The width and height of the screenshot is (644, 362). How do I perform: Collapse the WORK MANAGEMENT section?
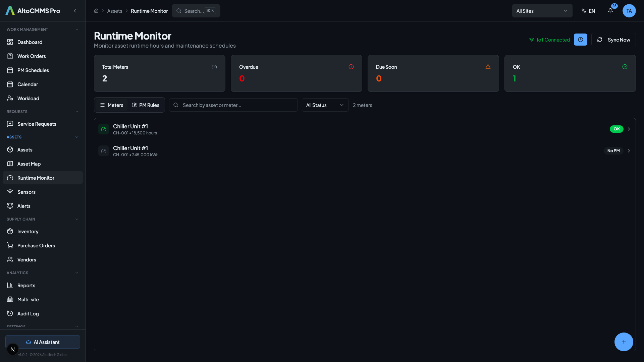point(77,29)
